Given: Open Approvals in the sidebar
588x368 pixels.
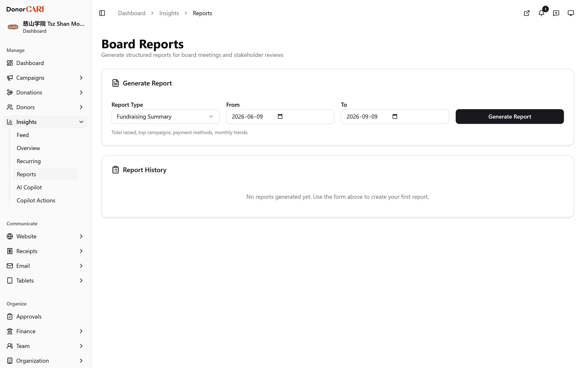Looking at the screenshot, I should pyautogui.click(x=46, y=317).
